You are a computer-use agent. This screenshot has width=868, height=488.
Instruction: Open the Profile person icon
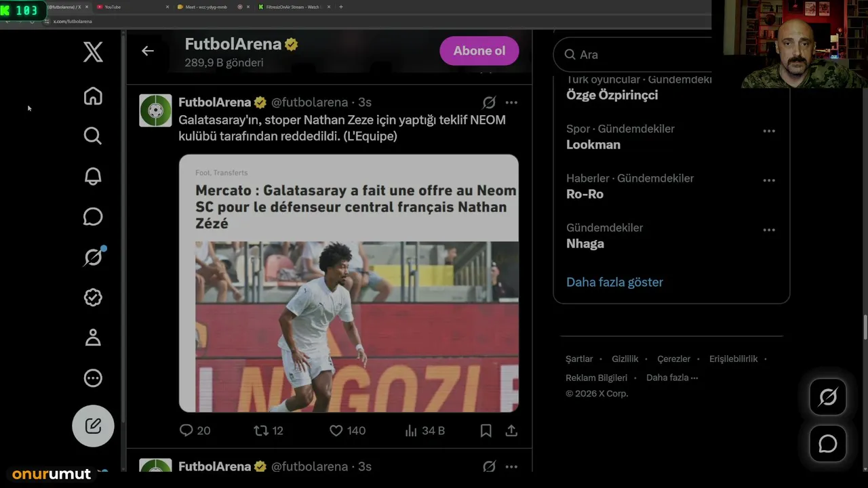pos(93,338)
